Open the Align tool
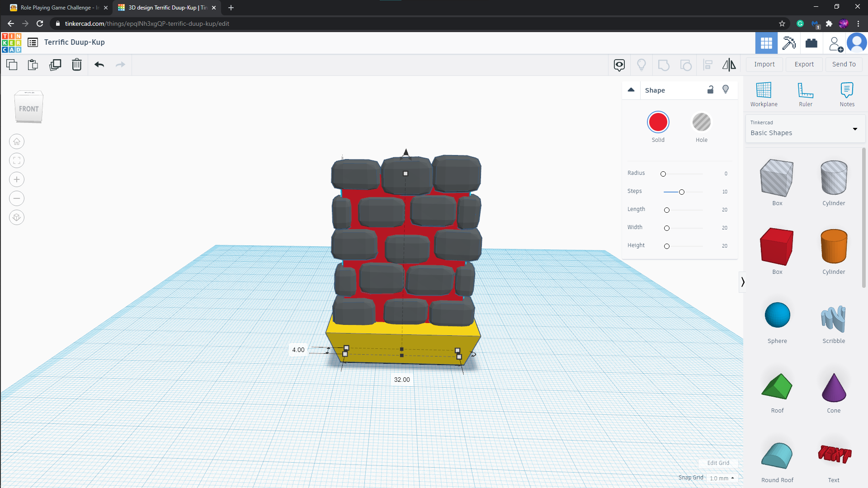868x488 pixels. click(708, 65)
